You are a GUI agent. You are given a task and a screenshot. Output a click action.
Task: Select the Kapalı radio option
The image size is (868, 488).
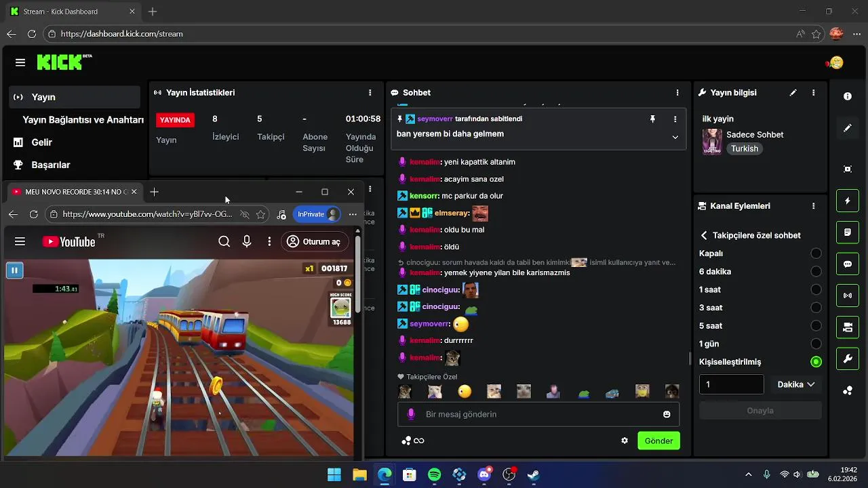(x=816, y=253)
